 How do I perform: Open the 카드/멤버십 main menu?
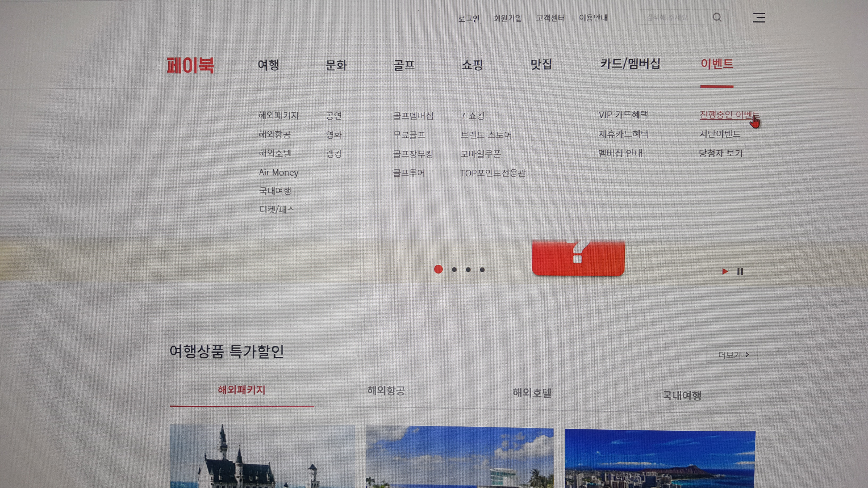tap(630, 64)
